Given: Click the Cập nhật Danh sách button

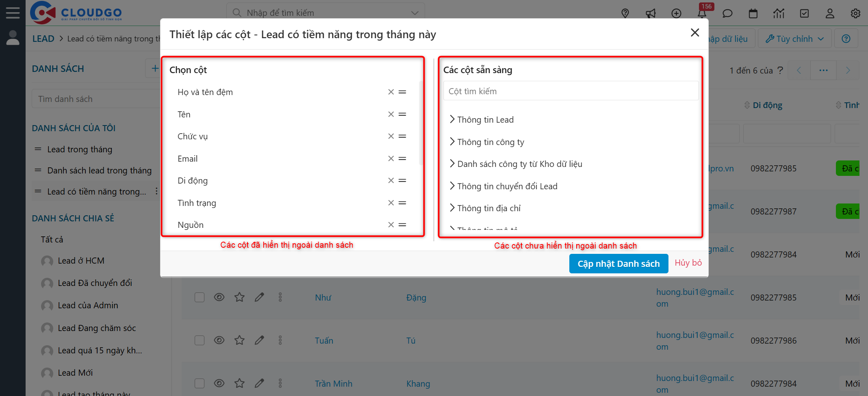Looking at the screenshot, I should tap(618, 263).
